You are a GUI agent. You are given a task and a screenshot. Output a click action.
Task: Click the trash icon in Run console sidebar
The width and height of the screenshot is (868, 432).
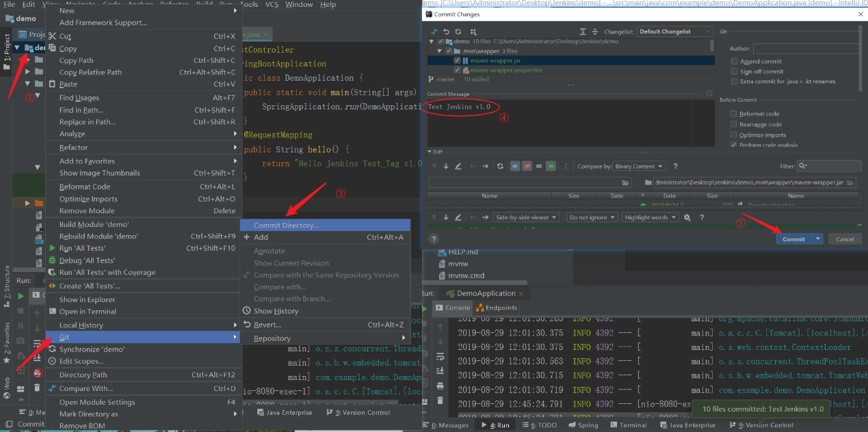(x=440, y=401)
